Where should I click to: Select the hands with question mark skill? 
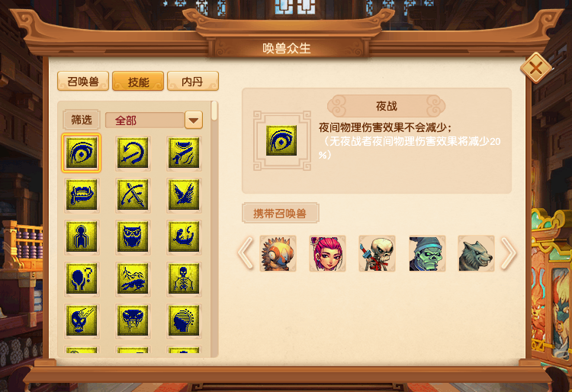pyautogui.click(x=82, y=278)
